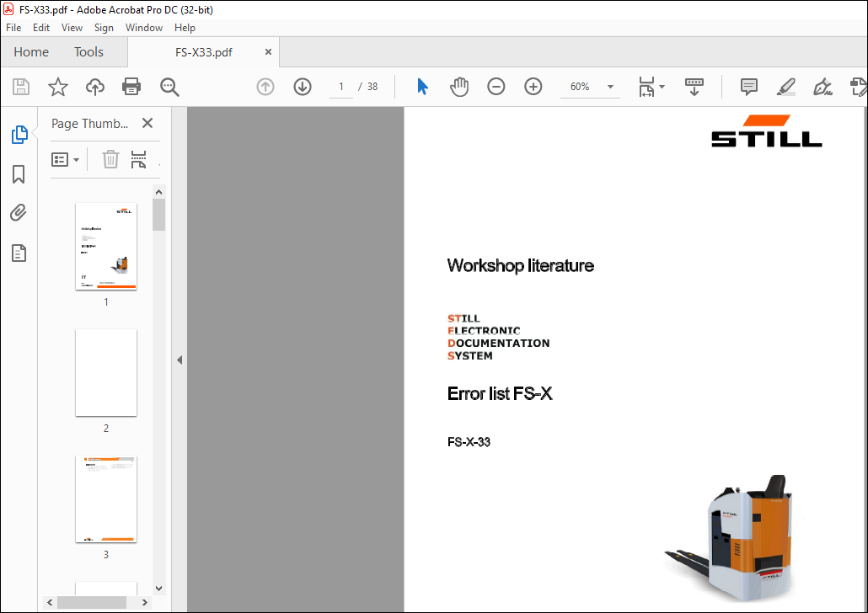Select the Highlight text tool
This screenshot has height=613, width=868.
(786, 87)
